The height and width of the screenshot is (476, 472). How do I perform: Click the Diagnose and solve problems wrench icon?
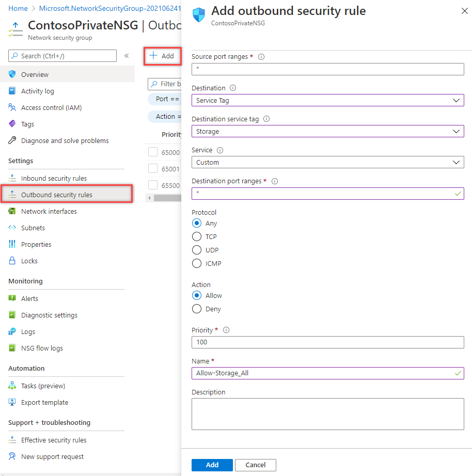click(12, 140)
